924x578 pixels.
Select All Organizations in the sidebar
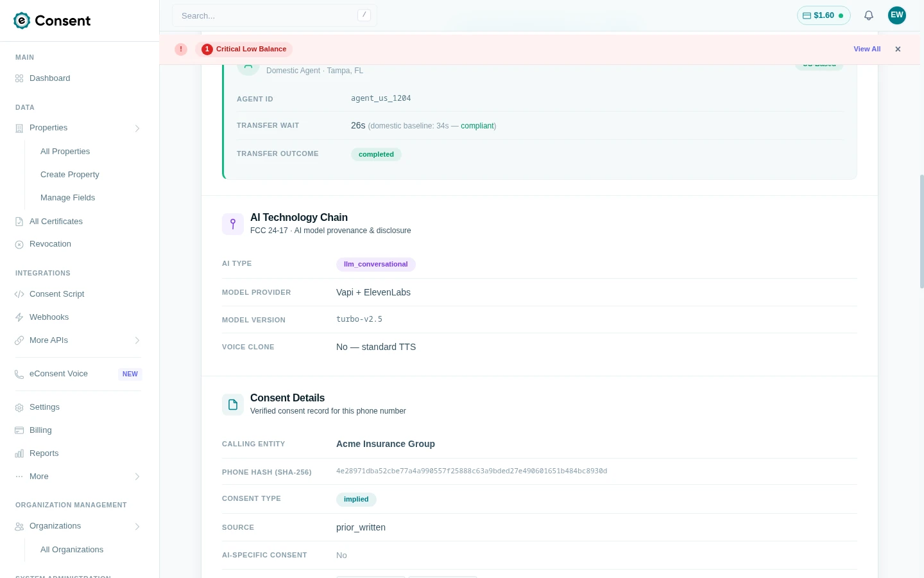[x=72, y=549]
